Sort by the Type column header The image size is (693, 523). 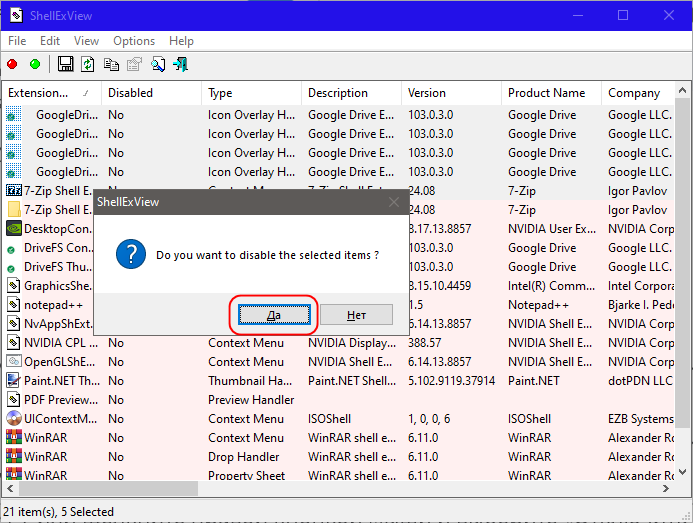tap(251, 93)
